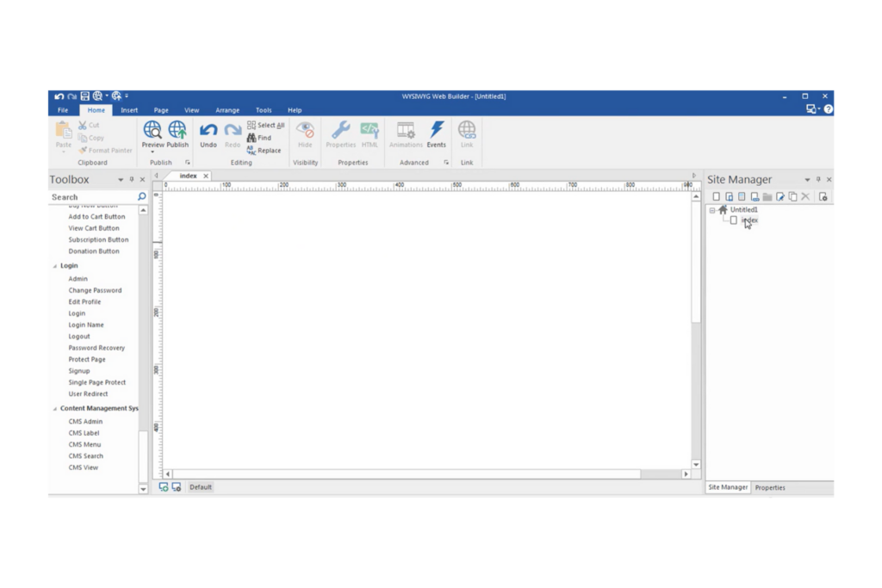Click the New Folder icon in Site Manager
This screenshot has width=882, height=588.
click(x=767, y=197)
